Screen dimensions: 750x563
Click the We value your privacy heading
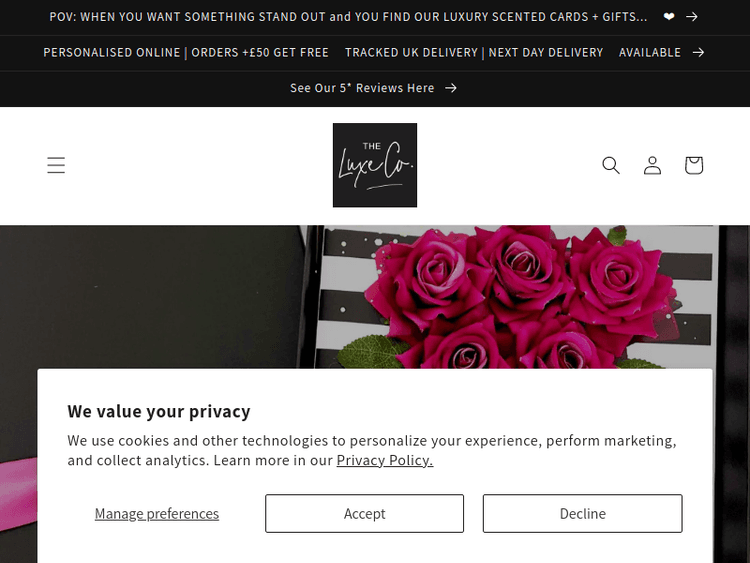tap(159, 411)
